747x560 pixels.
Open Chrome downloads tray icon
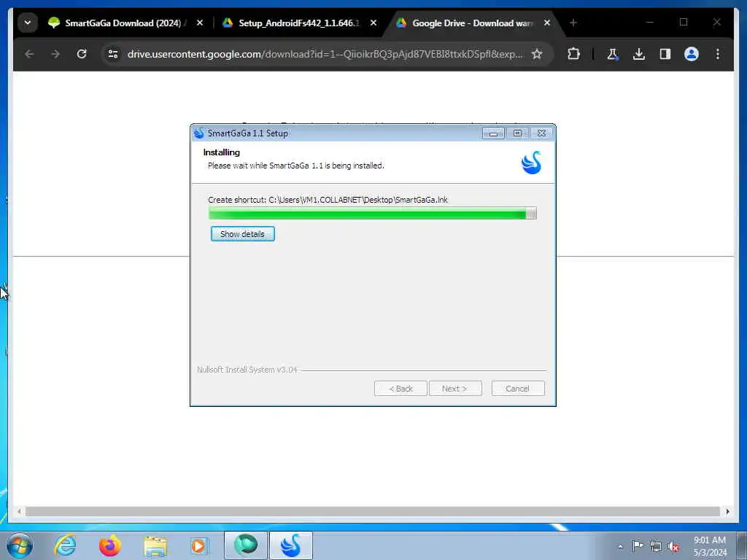tap(639, 54)
